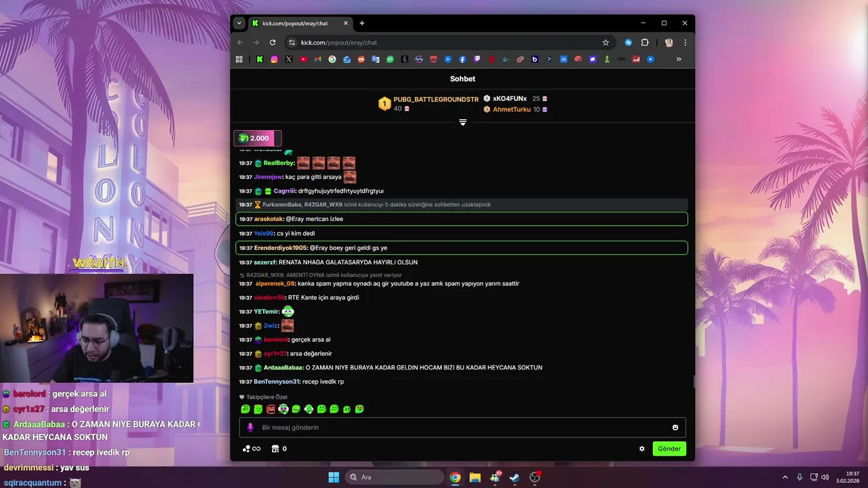Show more bookmarks with double chevron
The height and width of the screenshot is (488, 868).
[679, 60]
